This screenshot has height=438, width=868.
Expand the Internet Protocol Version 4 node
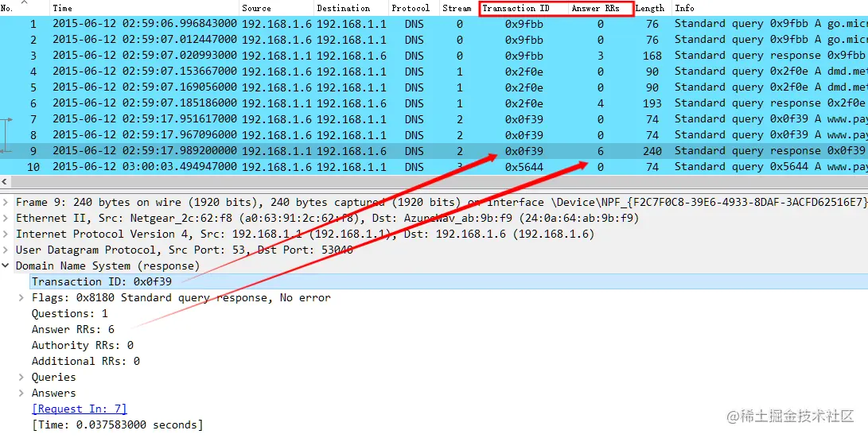pos(6,235)
